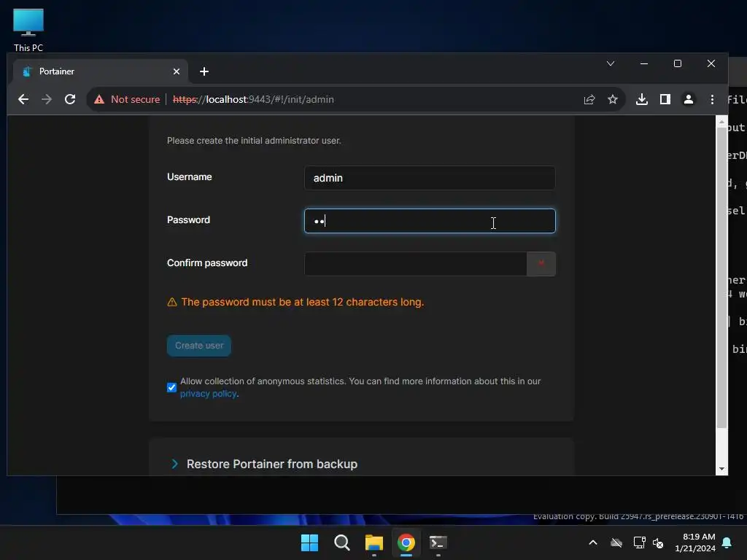Viewport: 747px width, 560px height.
Task: Maximize the Chrome window
Action: tap(678, 63)
